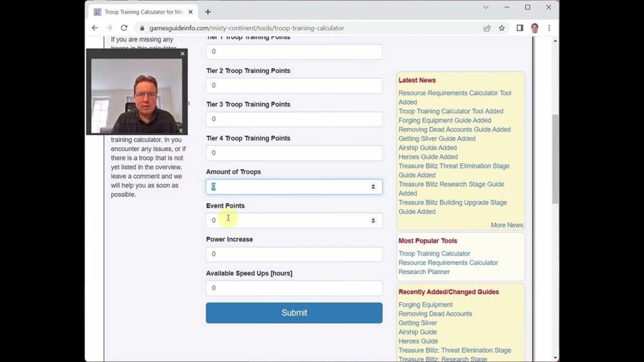Click Heroes Guide Added news link

click(x=428, y=157)
